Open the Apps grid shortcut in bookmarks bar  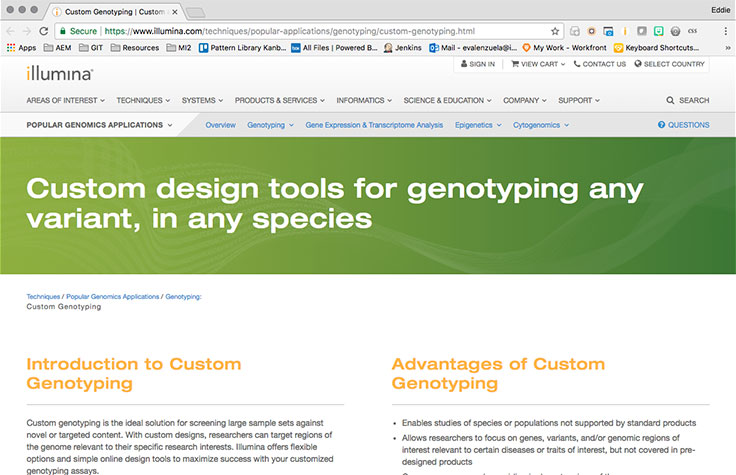[20, 47]
